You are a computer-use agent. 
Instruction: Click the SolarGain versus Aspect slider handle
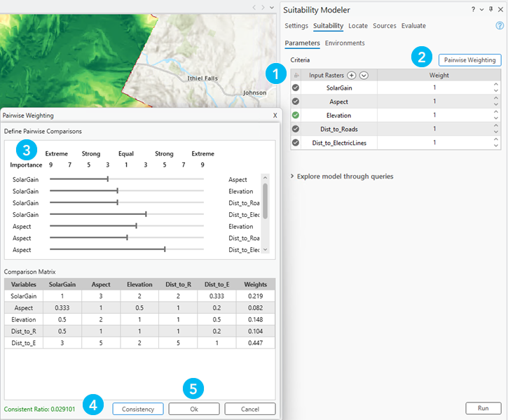click(108, 179)
